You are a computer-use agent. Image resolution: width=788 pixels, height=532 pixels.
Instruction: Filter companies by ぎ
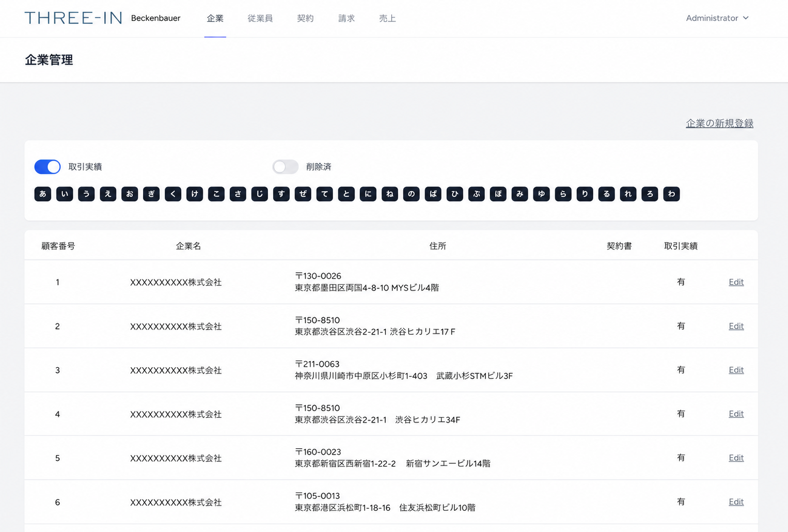point(151,194)
